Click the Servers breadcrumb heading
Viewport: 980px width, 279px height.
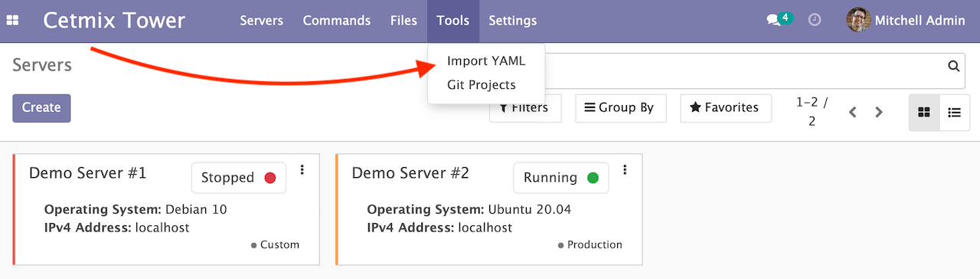click(x=42, y=65)
